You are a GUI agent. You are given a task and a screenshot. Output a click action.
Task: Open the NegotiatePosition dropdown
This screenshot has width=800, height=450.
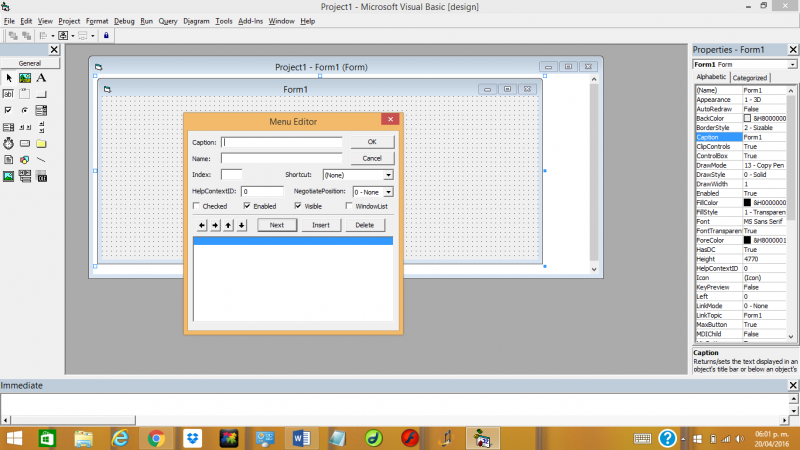pyautogui.click(x=388, y=192)
